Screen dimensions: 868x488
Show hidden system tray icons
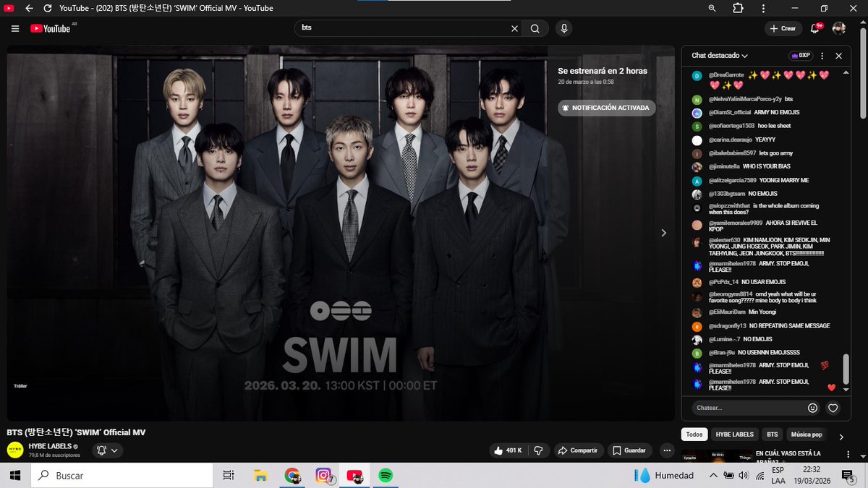click(713, 475)
